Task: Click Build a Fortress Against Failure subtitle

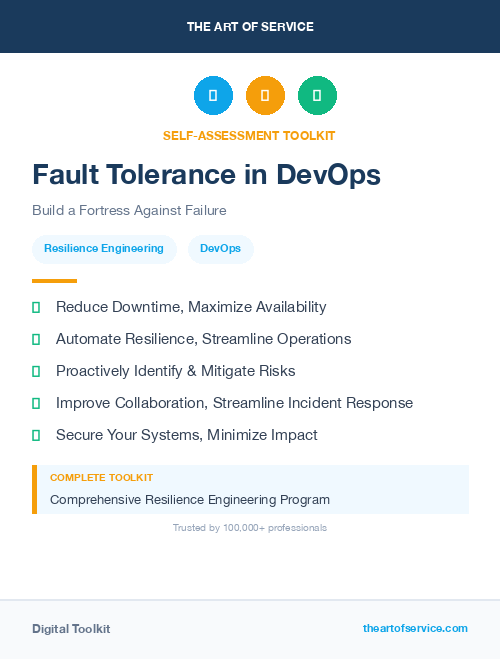Action: 129,210
